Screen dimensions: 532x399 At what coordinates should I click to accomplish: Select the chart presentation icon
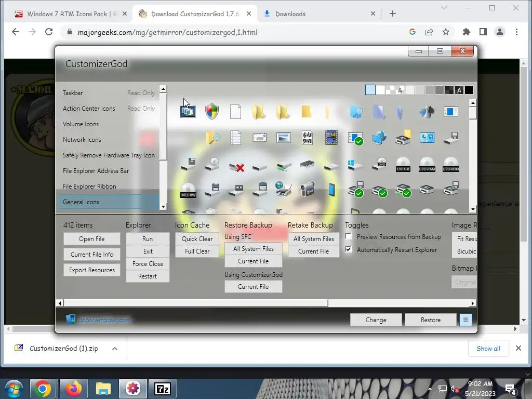click(427, 137)
